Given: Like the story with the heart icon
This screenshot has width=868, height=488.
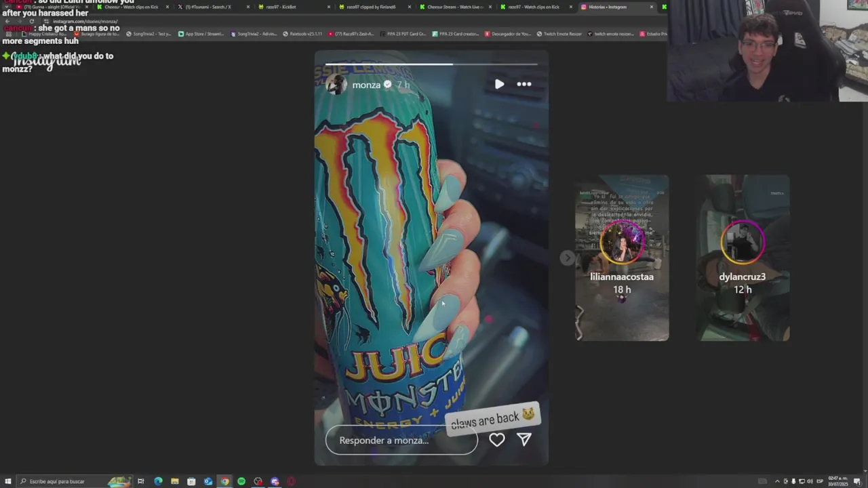Looking at the screenshot, I should [x=497, y=440].
